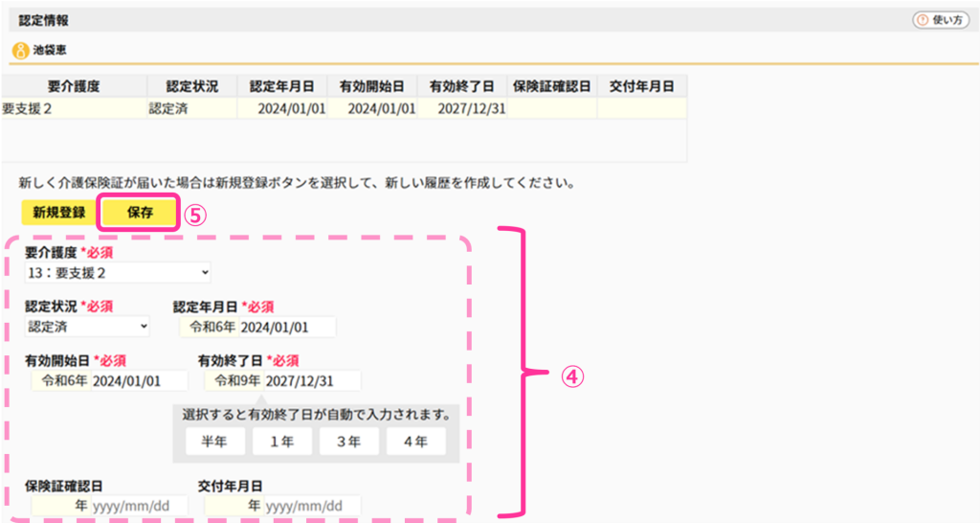
Task: Click the 新規登録 button
Action: 58,213
